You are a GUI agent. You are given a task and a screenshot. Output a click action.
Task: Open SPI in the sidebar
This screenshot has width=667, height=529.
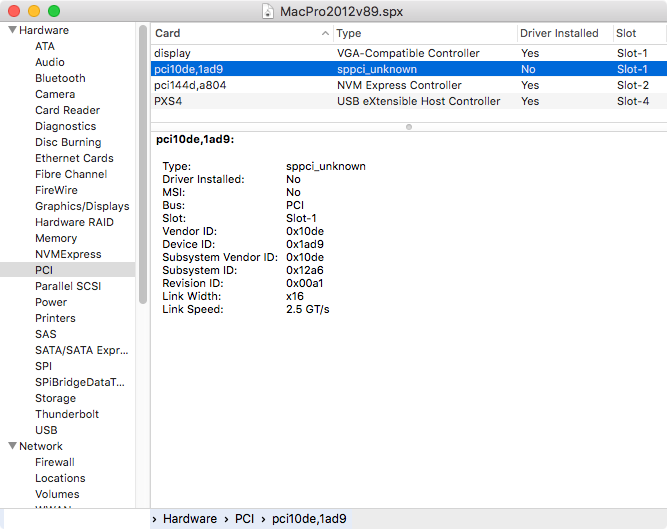(x=43, y=366)
